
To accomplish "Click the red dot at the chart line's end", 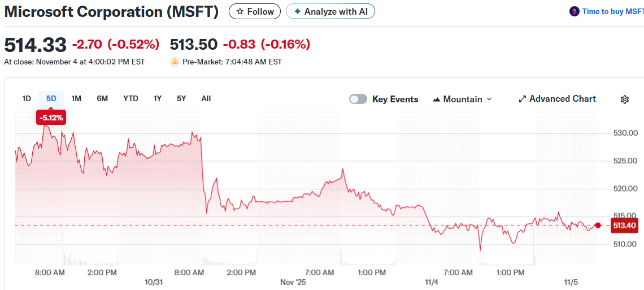I will pos(598,225).
